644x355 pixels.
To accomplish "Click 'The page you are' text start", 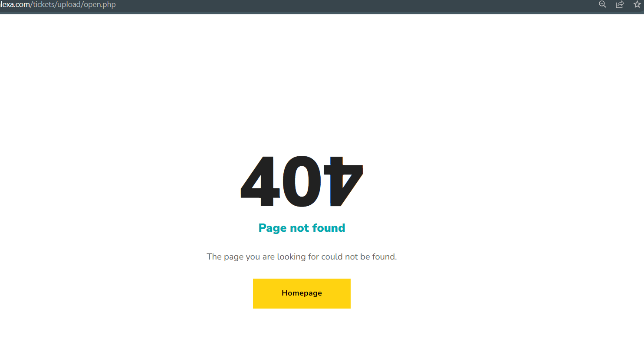I will tap(241, 256).
